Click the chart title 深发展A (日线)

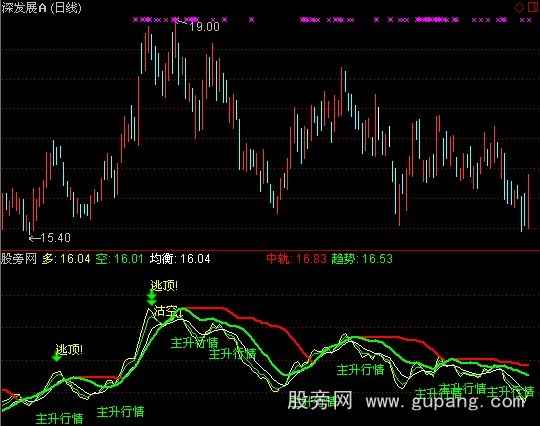41,8
